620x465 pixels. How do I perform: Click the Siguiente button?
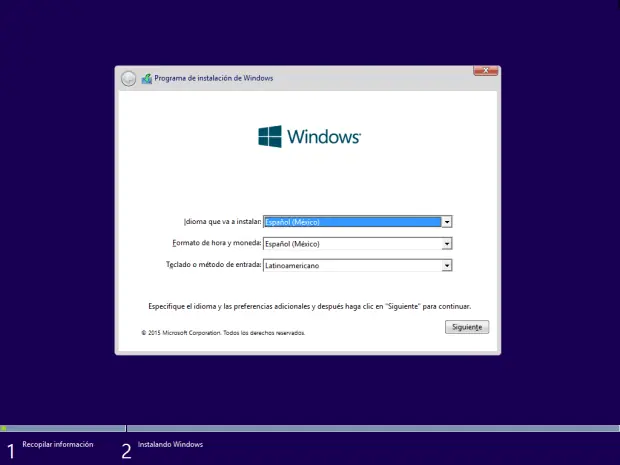[467, 327]
